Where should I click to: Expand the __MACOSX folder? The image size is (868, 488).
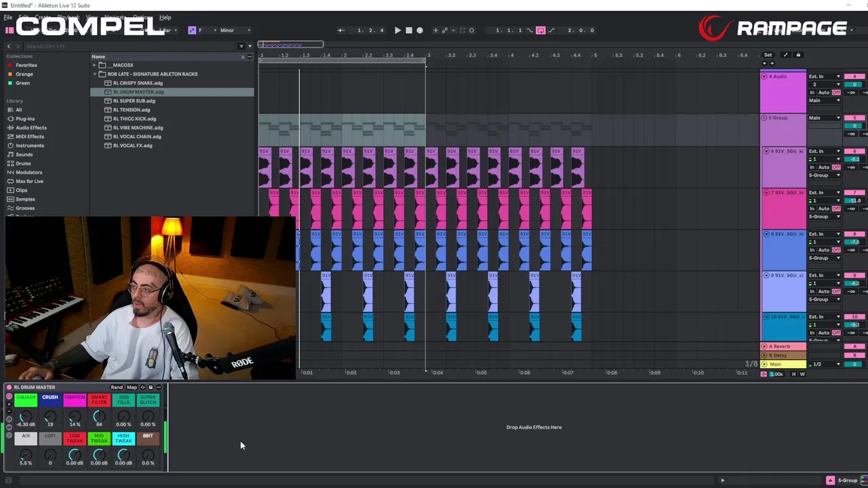click(95, 65)
